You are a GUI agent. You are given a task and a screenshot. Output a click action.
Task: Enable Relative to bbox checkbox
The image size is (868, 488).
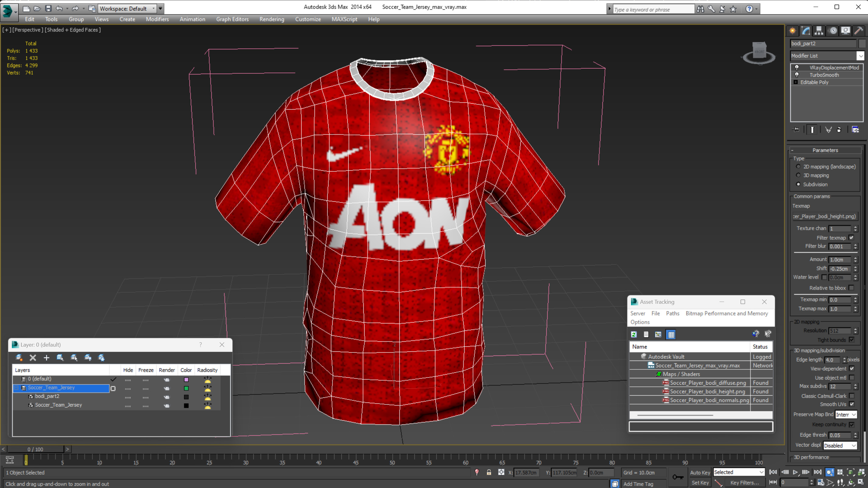(852, 288)
